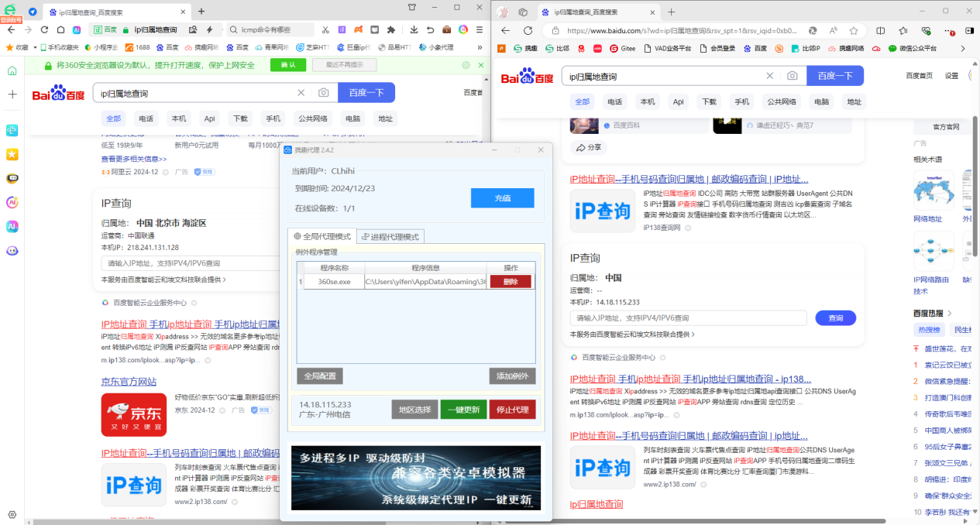Select the Api filter in right Baidu page

point(678,101)
